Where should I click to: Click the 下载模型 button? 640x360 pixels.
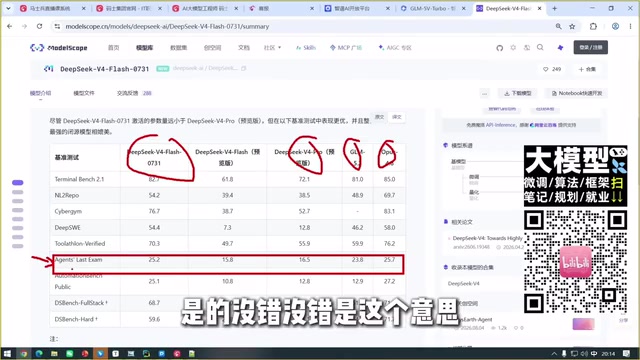pos(517,93)
